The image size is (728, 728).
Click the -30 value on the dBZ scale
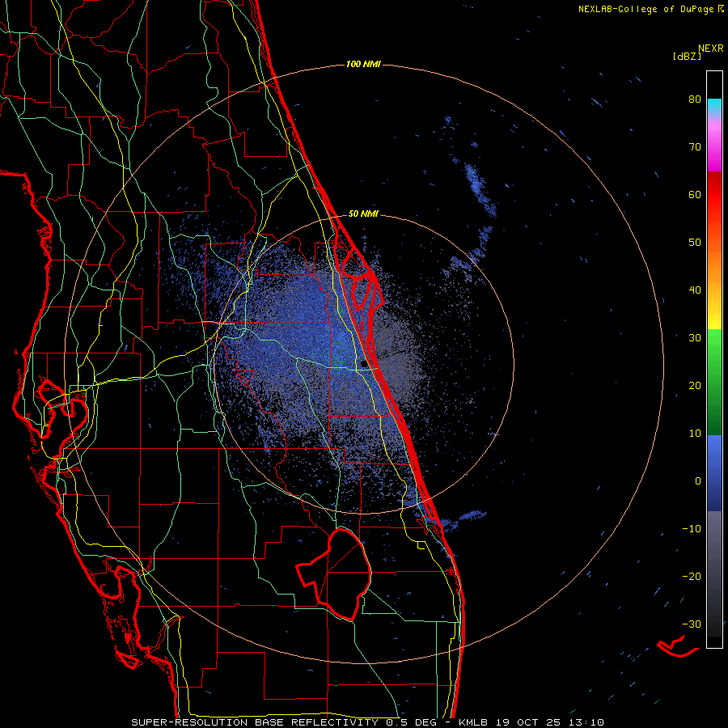point(692,624)
